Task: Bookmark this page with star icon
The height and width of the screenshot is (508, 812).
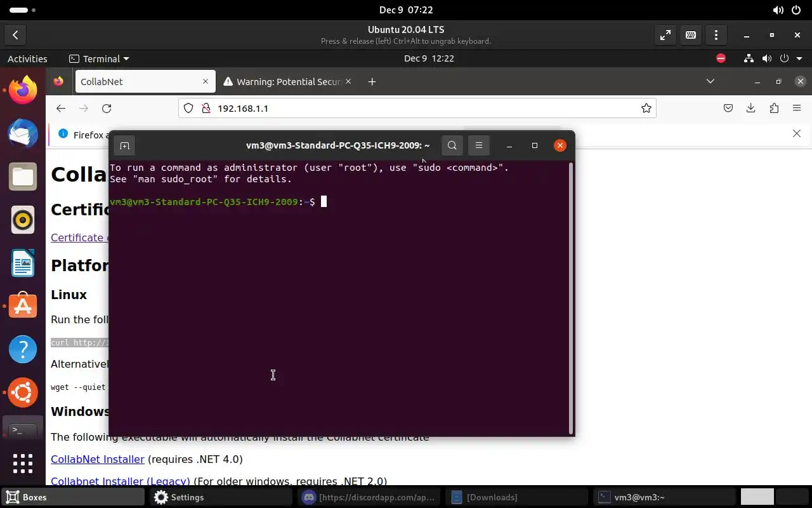Action: point(646,109)
